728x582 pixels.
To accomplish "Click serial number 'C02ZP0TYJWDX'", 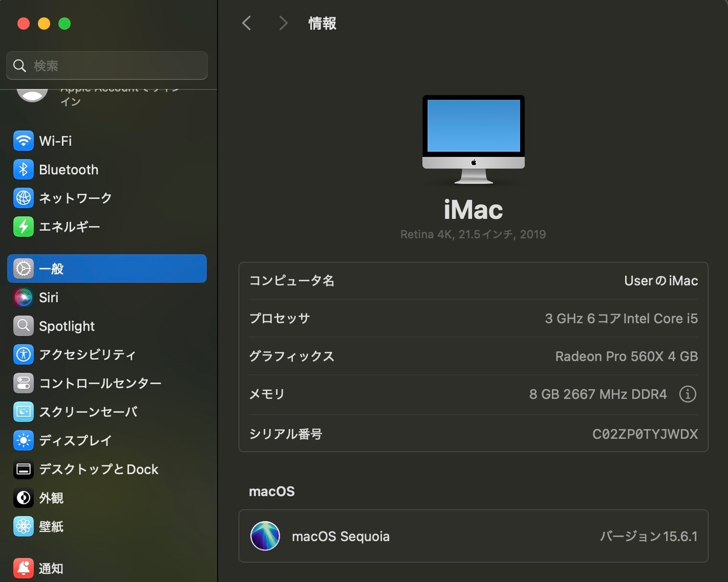I will tap(645, 434).
